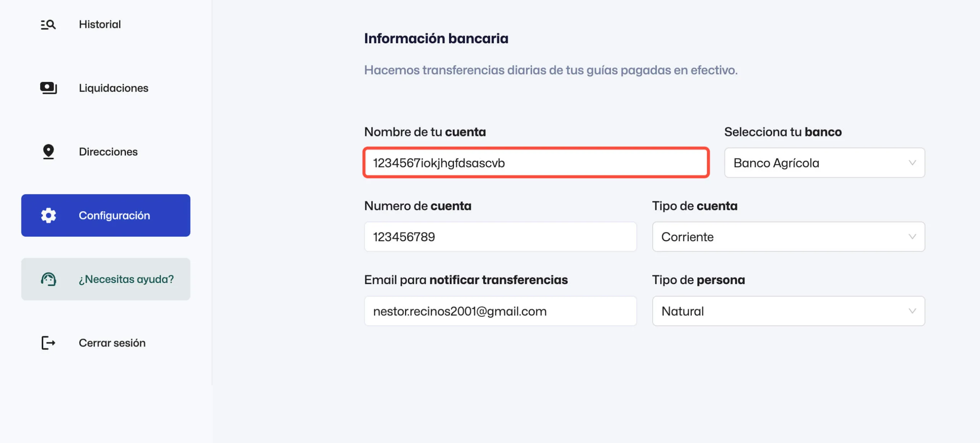Screen dimensions: 980x443
Task: Go to Liquidaciones section
Action: [x=113, y=88]
